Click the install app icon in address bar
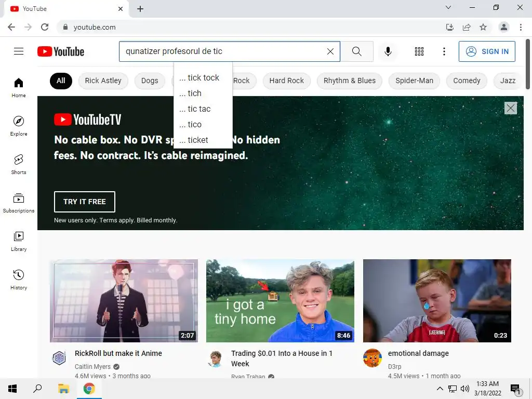This screenshot has height=399, width=532. (x=449, y=27)
